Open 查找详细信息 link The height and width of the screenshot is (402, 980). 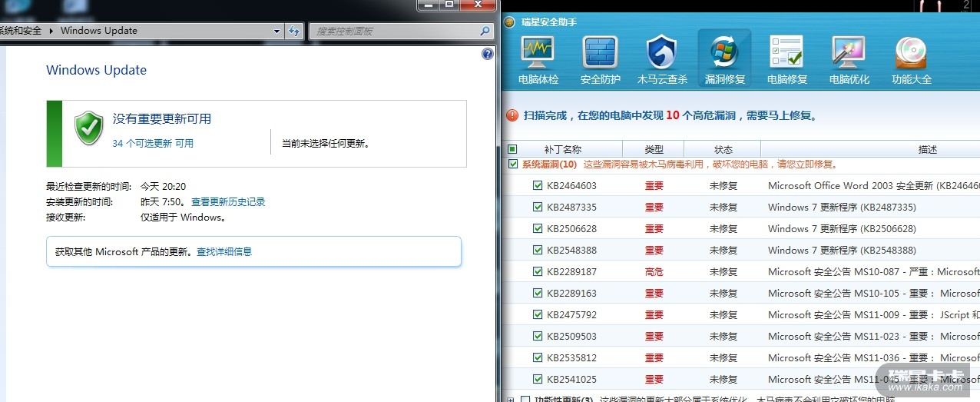pos(224,251)
